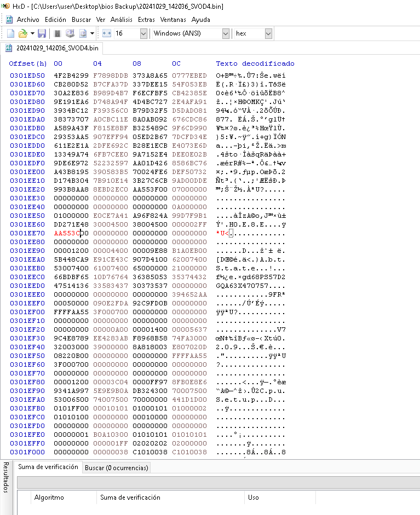Open the Ver menu

101,20
